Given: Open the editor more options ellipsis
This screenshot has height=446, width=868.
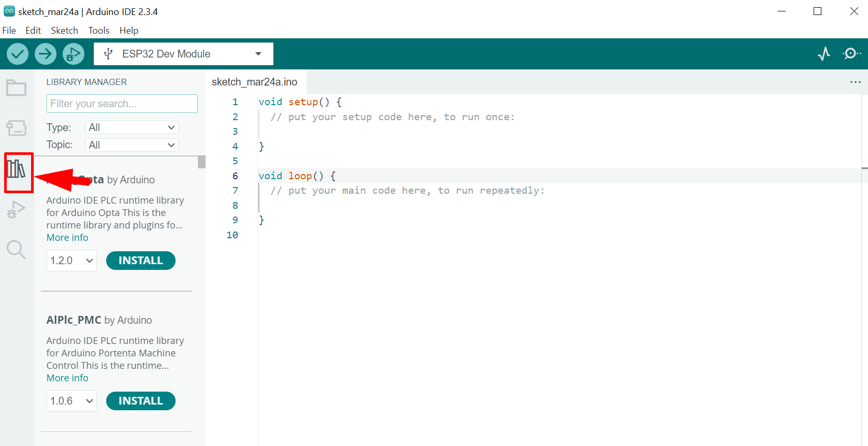Looking at the screenshot, I should pos(856,82).
